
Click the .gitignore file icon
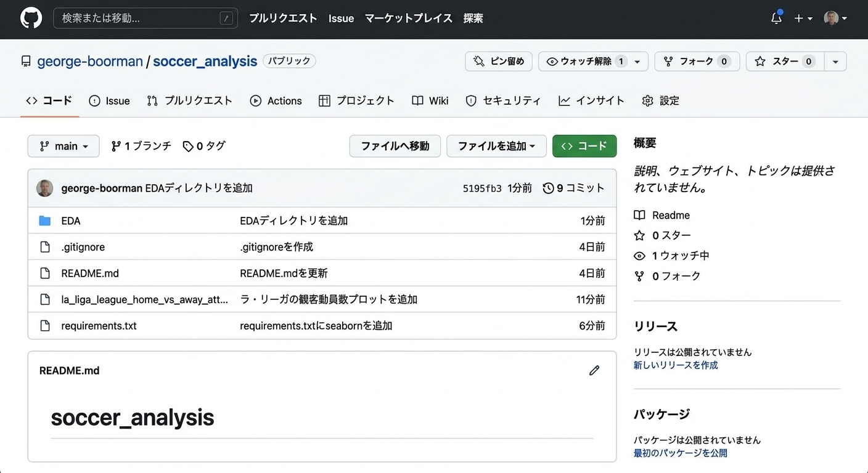(45, 247)
